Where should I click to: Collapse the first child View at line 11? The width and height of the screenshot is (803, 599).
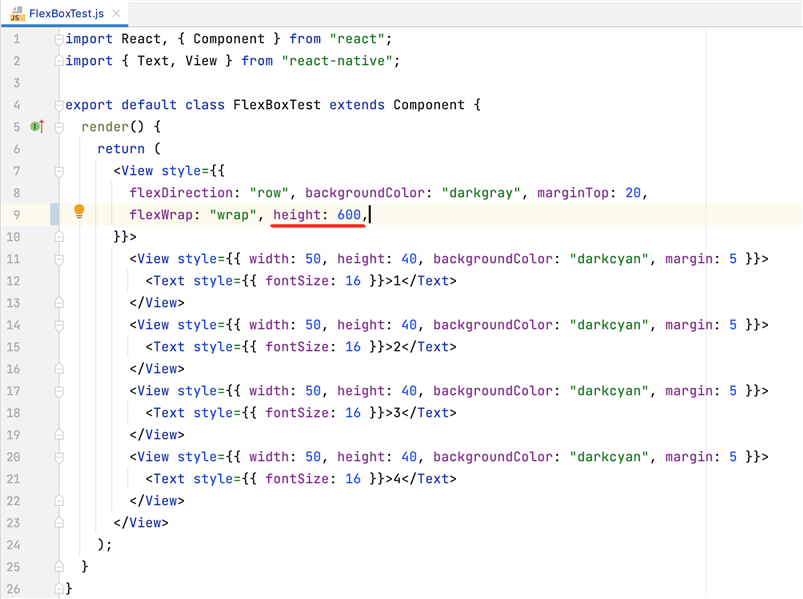coord(60,259)
